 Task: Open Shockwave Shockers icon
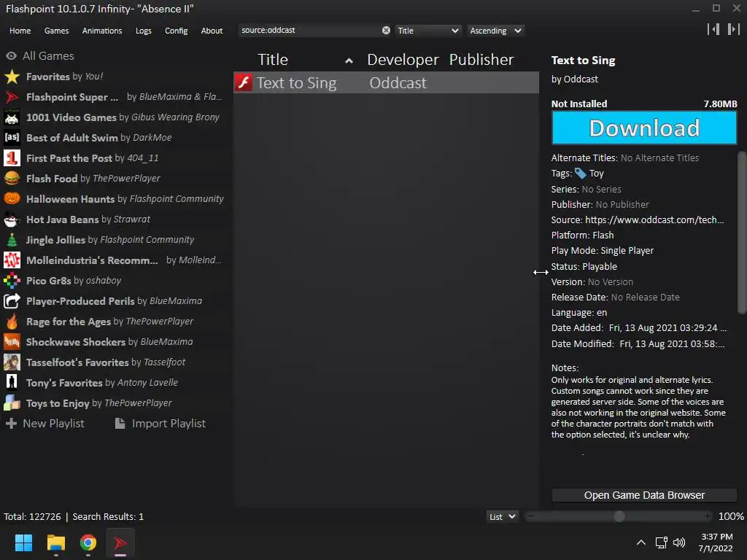12,342
